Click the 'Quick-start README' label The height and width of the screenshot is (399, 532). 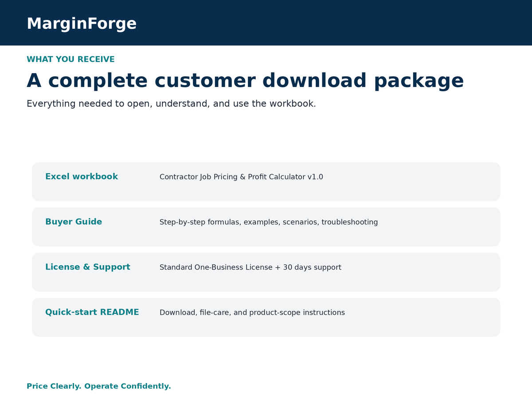92,312
